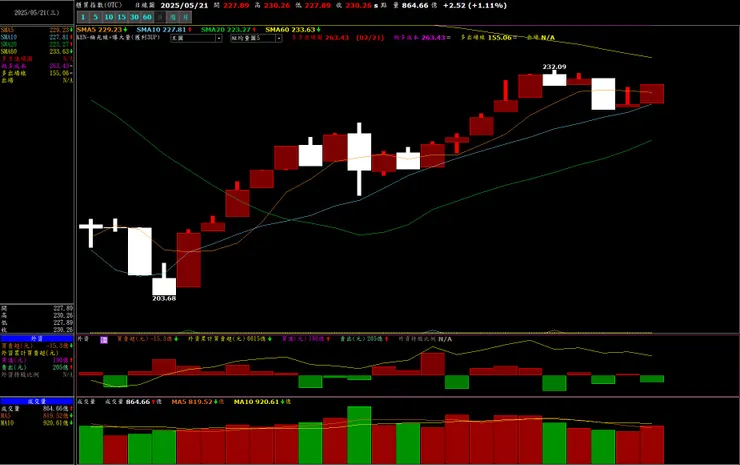Select the daily (日) chart button

pos(160,17)
